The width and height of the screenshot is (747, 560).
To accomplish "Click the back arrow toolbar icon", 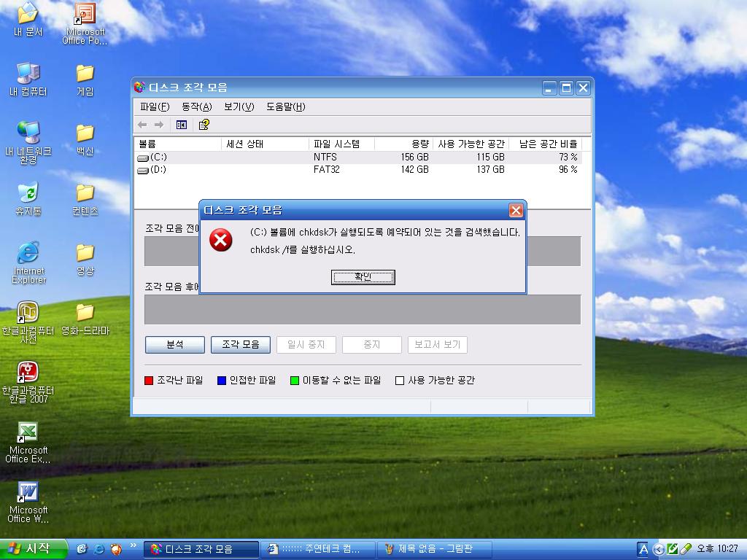I will [x=142, y=125].
